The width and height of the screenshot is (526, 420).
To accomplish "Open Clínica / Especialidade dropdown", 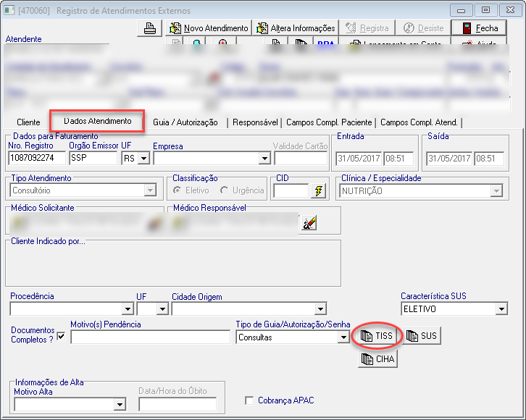I will pyautogui.click(x=496, y=191).
